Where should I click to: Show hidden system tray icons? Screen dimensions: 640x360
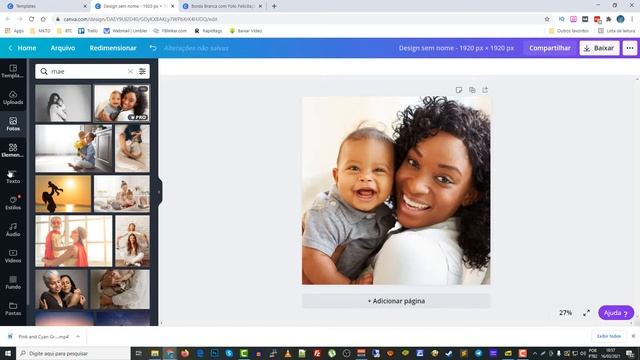tap(535, 353)
